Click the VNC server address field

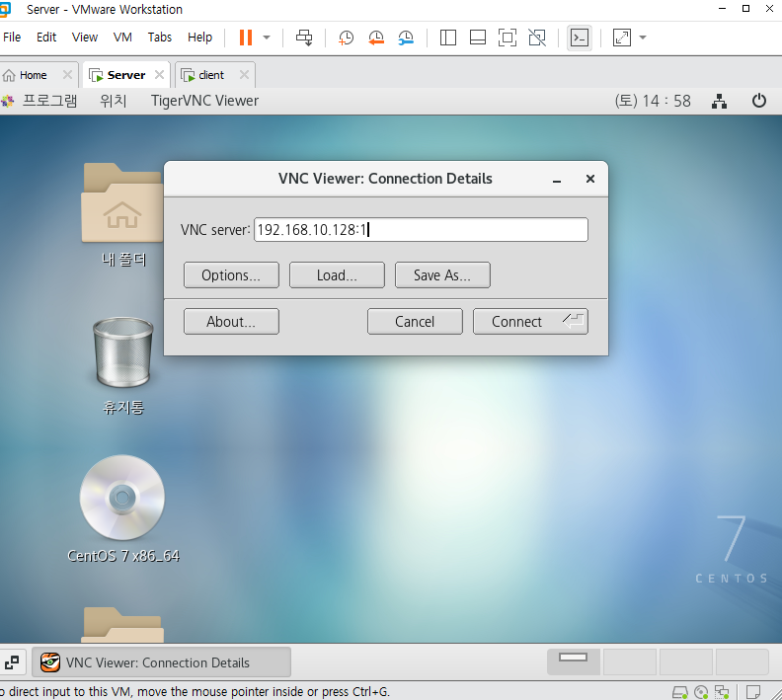tap(421, 230)
